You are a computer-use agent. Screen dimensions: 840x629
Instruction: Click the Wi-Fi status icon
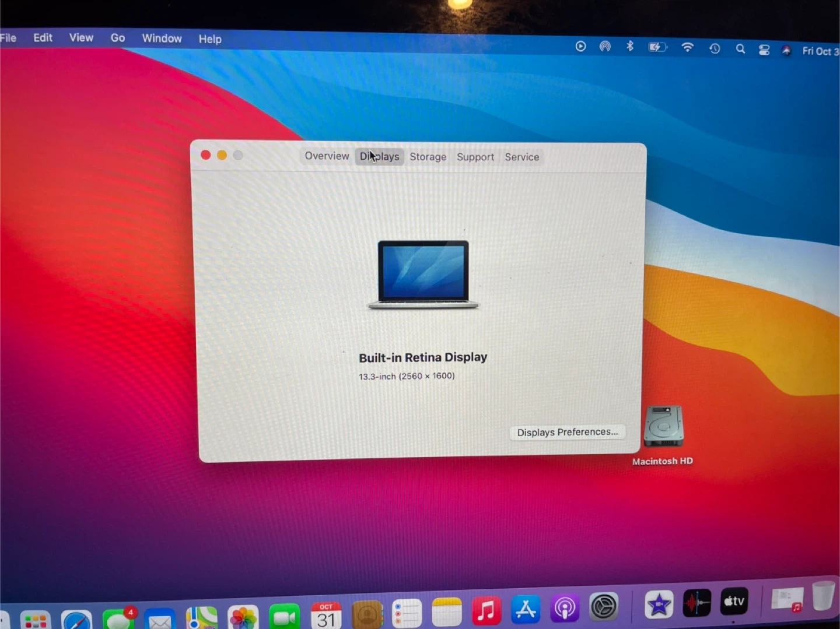pyautogui.click(x=688, y=48)
